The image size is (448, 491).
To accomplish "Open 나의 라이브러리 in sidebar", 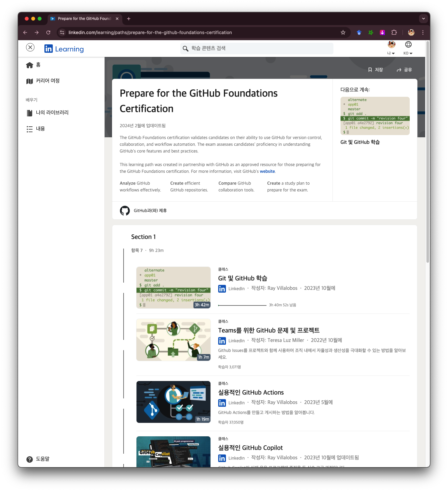I will tap(47, 113).
